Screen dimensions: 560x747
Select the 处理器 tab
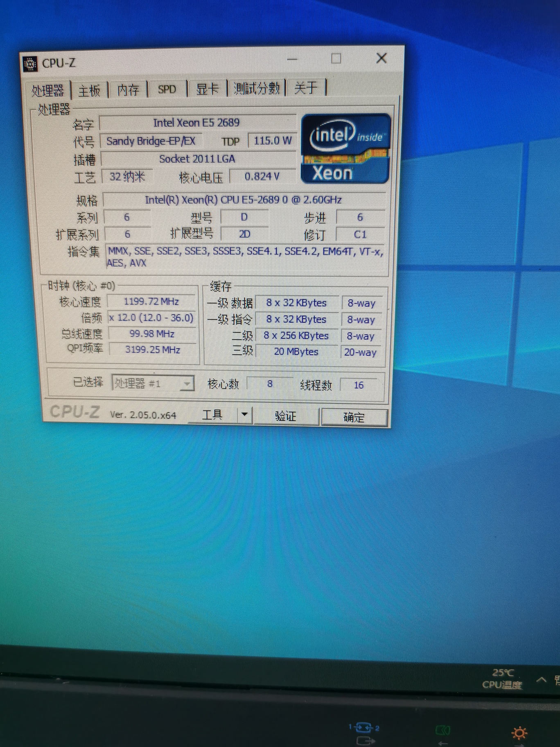[47, 91]
